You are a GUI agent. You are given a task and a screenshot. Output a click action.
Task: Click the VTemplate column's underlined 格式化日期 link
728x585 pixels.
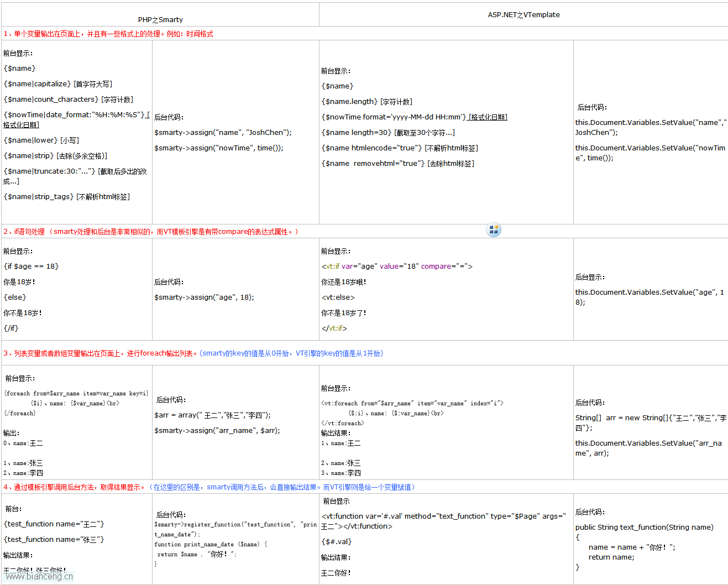[488, 117]
